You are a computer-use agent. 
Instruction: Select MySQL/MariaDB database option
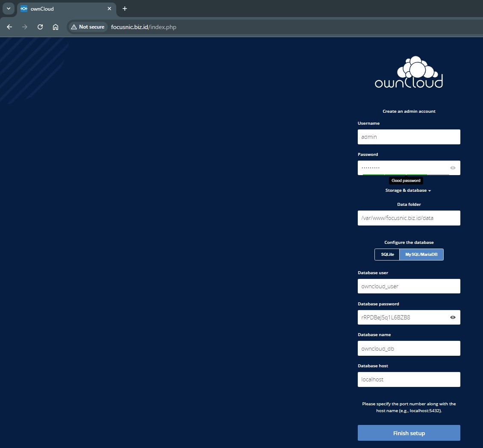421,255
